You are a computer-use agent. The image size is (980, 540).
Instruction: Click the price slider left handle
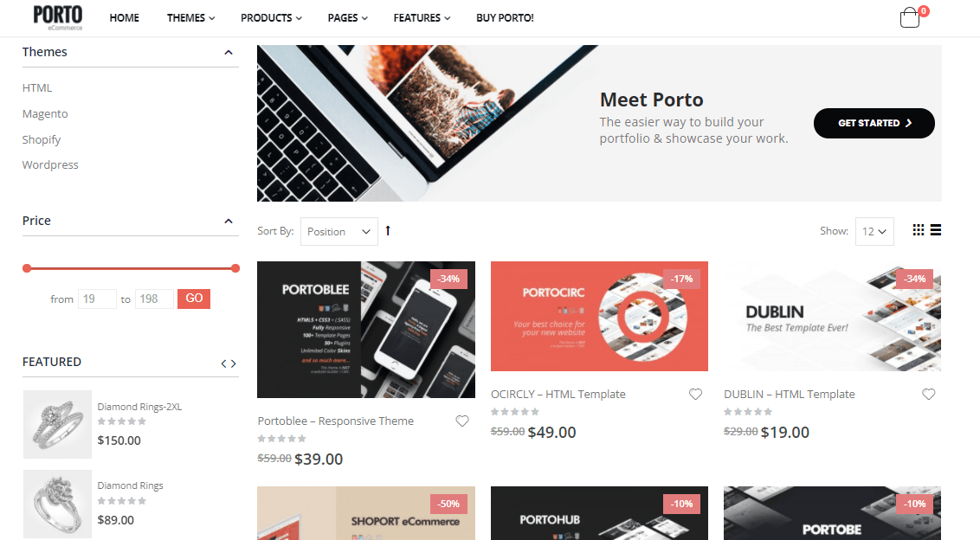tap(27, 268)
